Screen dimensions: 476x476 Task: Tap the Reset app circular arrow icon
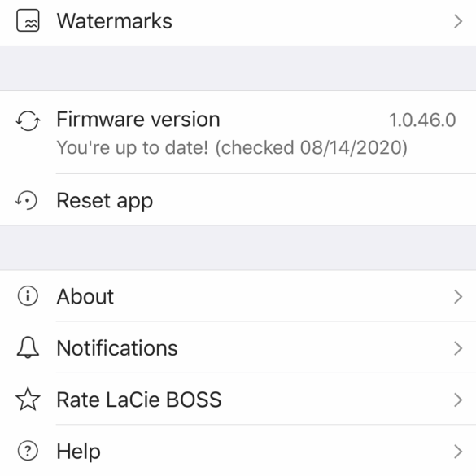click(26, 200)
